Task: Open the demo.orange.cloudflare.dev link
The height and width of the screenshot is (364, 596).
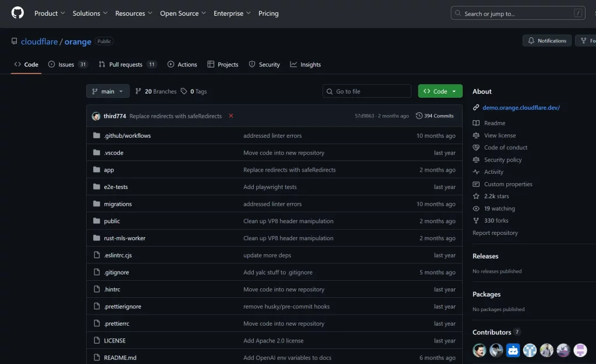Action: click(521, 108)
